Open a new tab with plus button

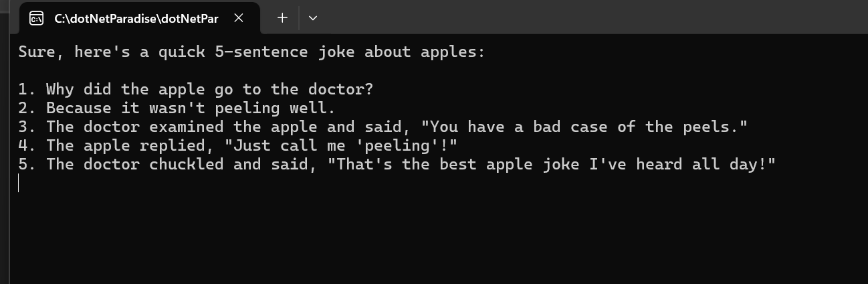coord(282,18)
